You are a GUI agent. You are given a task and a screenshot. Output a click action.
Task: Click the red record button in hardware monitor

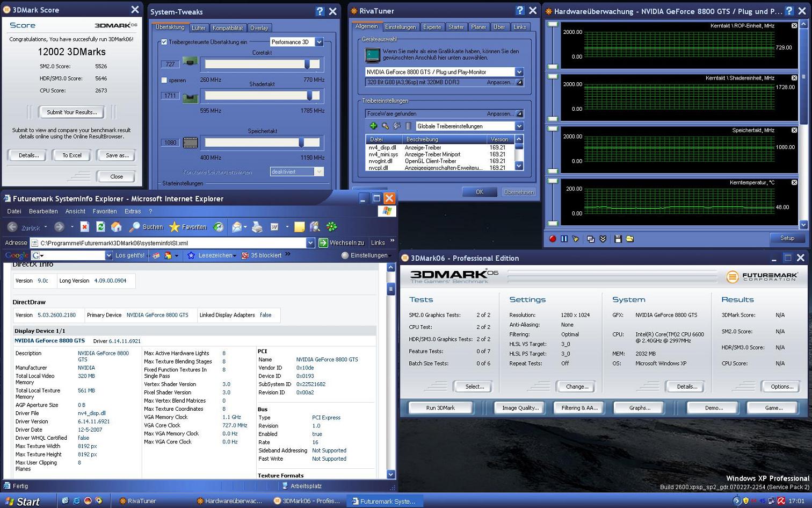click(x=553, y=239)
